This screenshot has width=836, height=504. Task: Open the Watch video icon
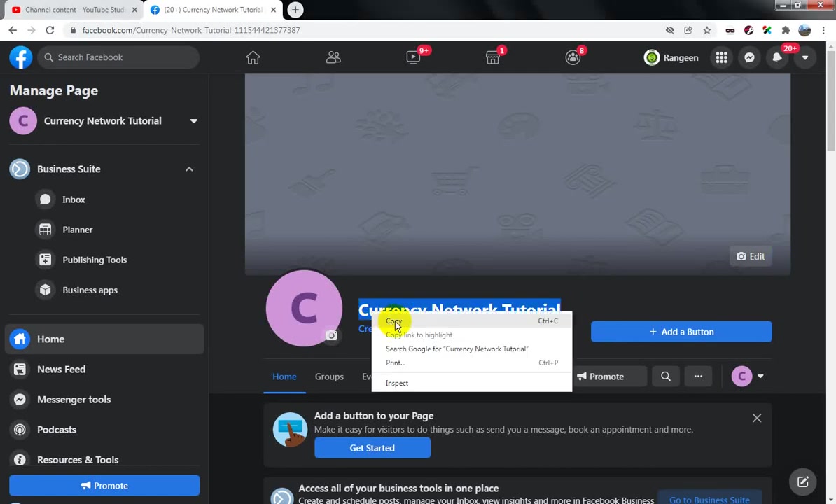[413, 57]
